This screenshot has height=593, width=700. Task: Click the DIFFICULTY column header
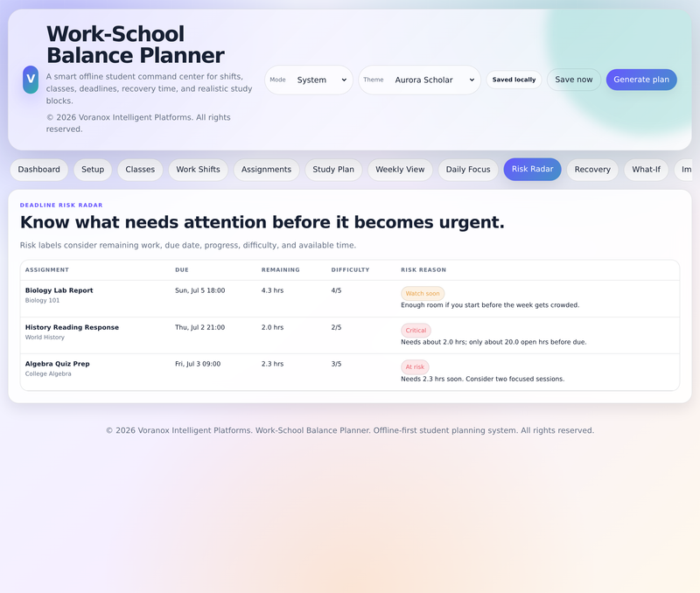[350, 270]
